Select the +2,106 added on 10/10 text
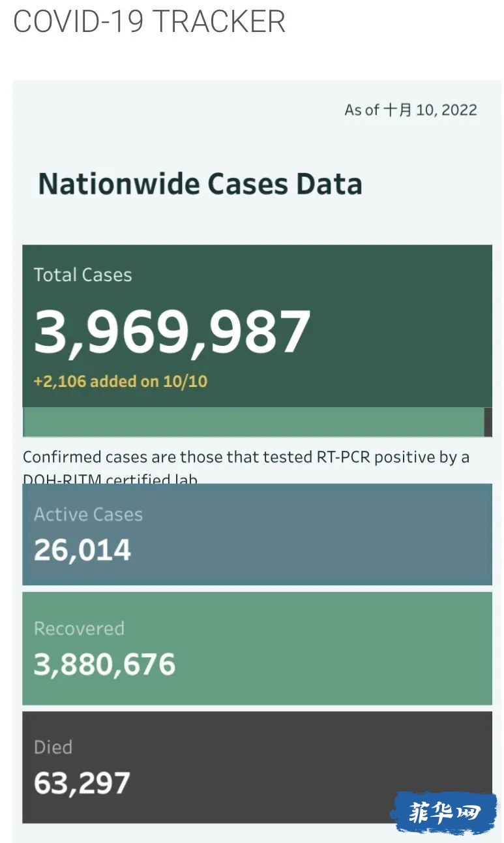Image resolution: width=504 pixels, height=843 pixels. point(121,382)
